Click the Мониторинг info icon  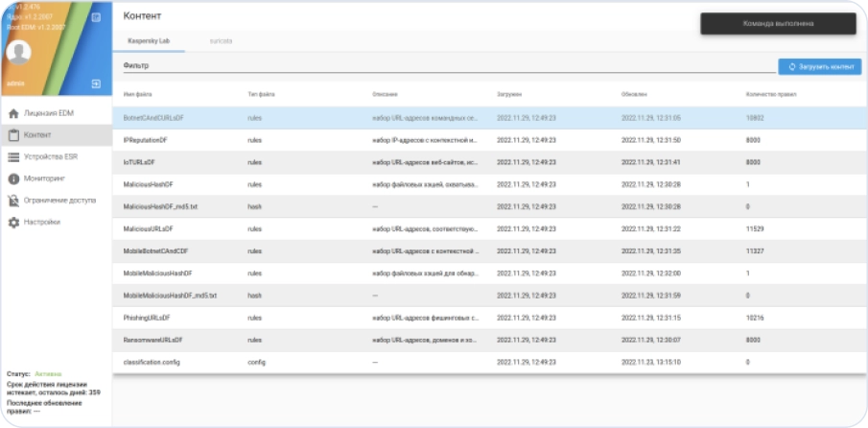point(13,178)
